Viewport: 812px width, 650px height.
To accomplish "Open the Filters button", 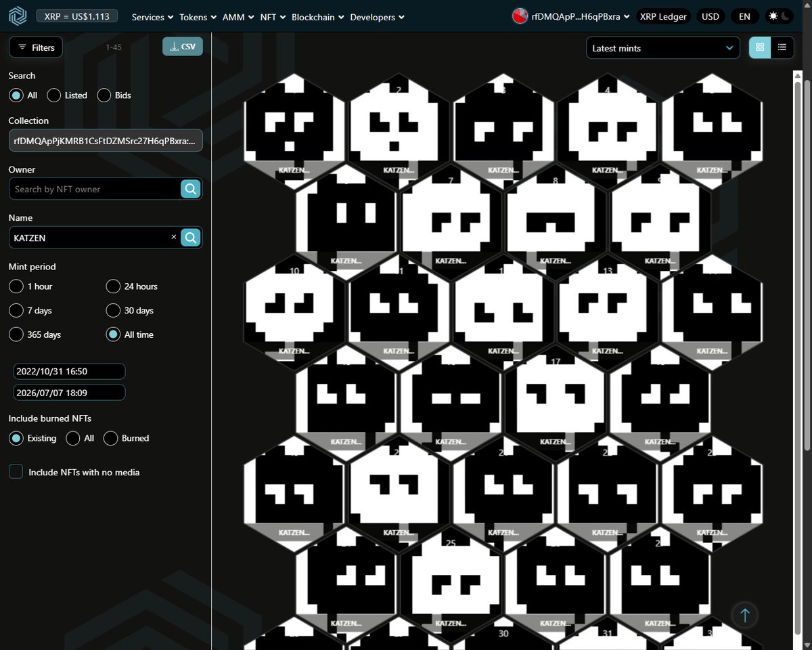I will point(36,47).
